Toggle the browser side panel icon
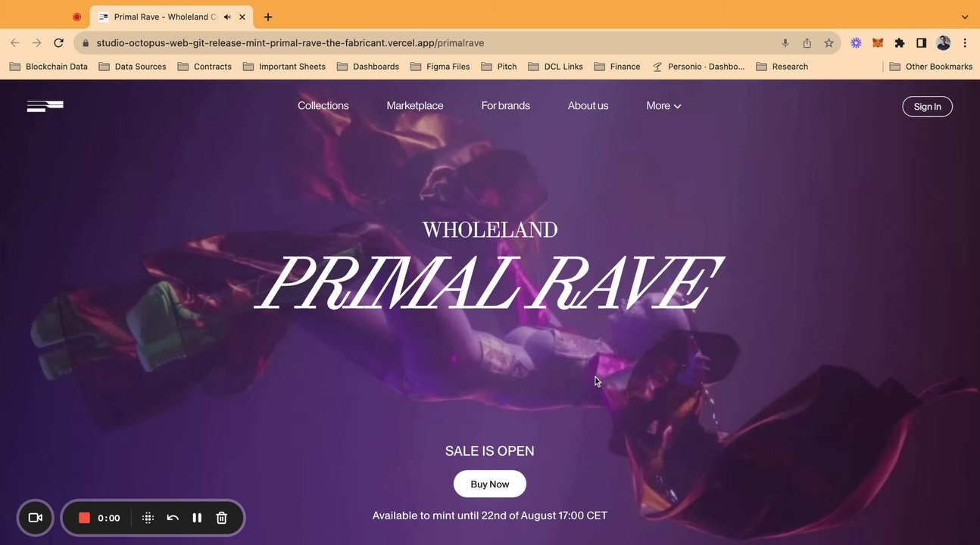This screenshot has height=545, width=980. (x=922, y=43)
